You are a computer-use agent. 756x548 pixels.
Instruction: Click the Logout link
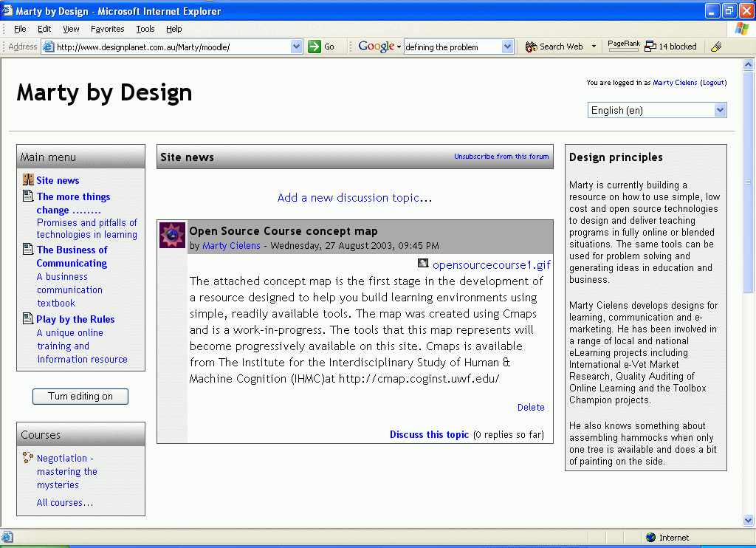pos(713,83)
